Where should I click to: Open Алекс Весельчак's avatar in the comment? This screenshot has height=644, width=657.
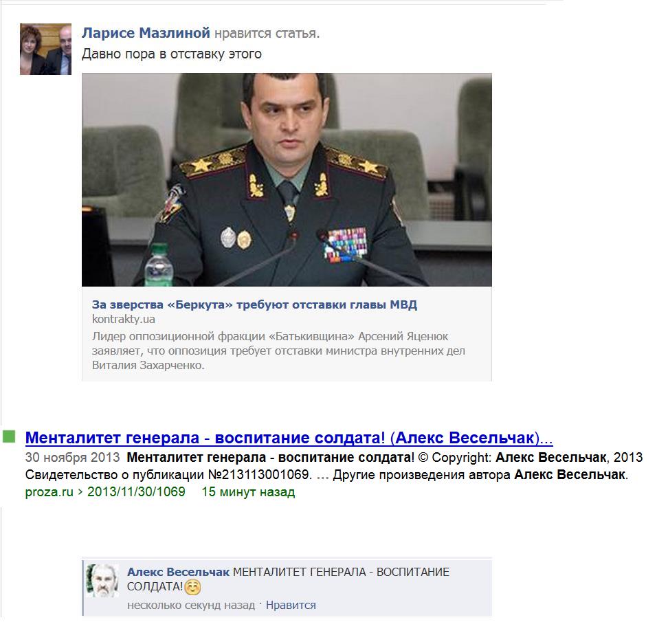tap(102, 580)
